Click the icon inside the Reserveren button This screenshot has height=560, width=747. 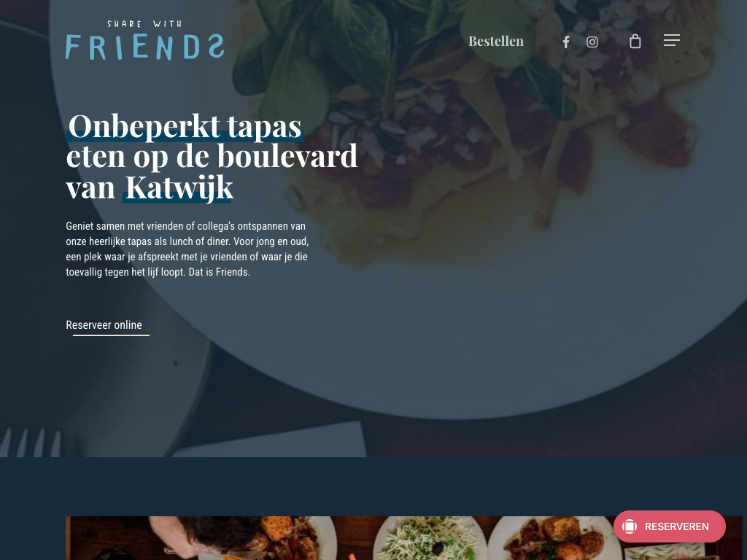[630, 526]
